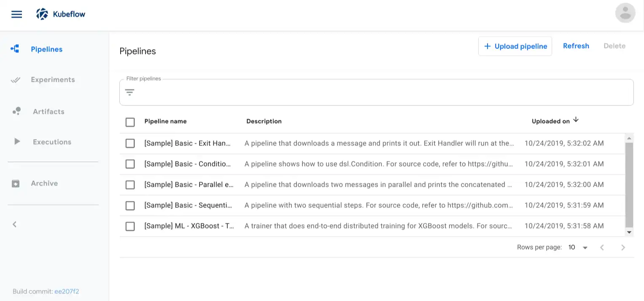Viewport: 644px width, 301px height.
Task: Sort by the Uploaded on column arrow
Action: click(x=576, y=120)
